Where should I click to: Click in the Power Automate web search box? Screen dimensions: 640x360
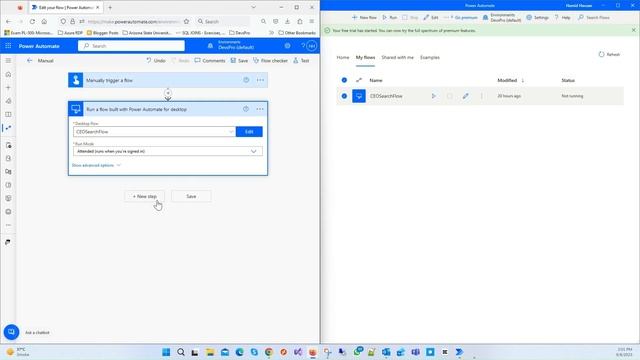pyautogui.click(x=131, y=46)
